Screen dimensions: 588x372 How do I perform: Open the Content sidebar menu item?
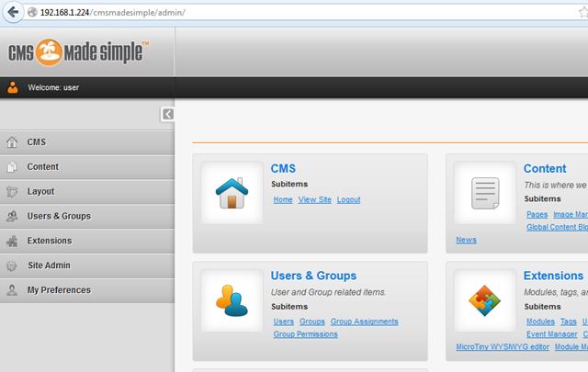click(87, 167)
